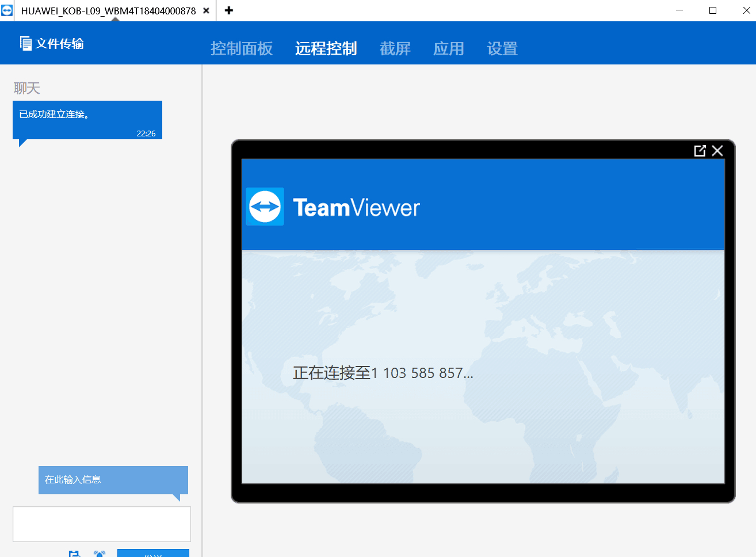
Task: Open the 截屏 tab
Action: [x=395, y=48]
